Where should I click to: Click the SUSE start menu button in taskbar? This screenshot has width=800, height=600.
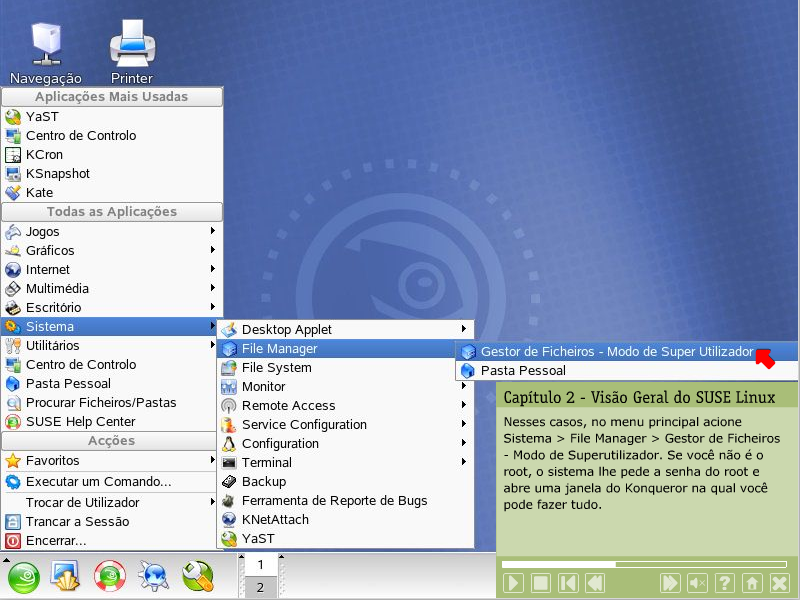(24, 576)
